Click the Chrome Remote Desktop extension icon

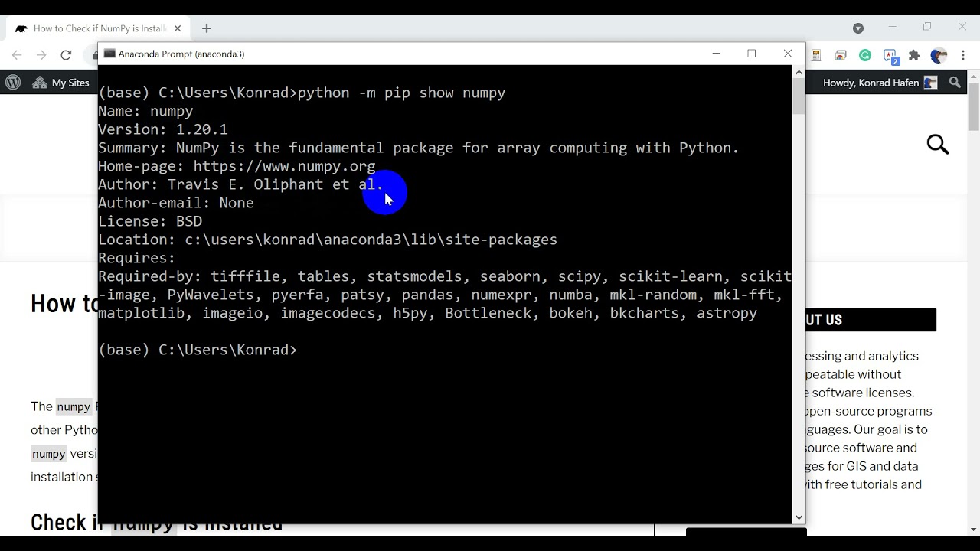841,55
